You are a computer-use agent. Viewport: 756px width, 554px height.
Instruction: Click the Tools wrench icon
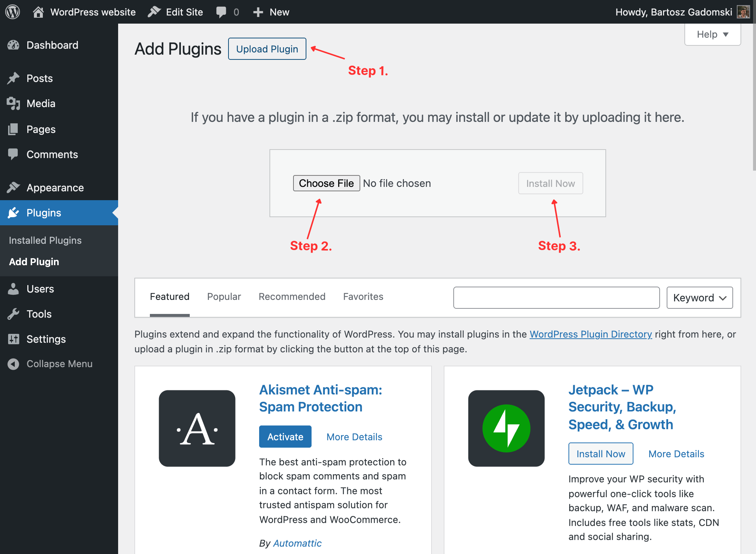(13, 314)
